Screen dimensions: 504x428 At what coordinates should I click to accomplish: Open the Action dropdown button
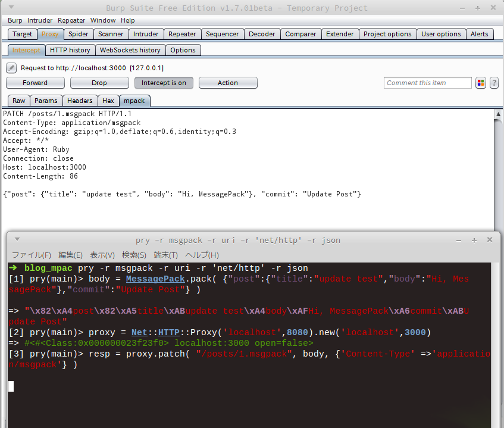point(228,83)
